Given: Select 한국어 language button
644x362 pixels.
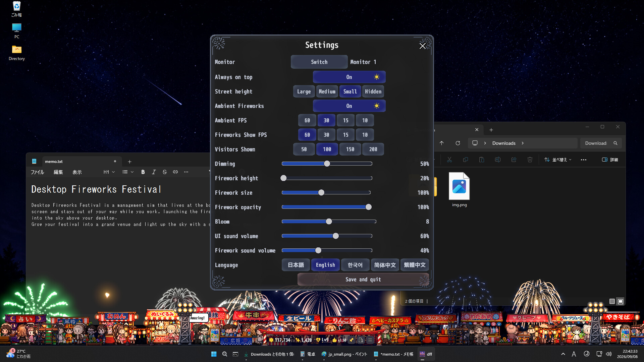Looking at the screenshot, I should tap(355, 265).
